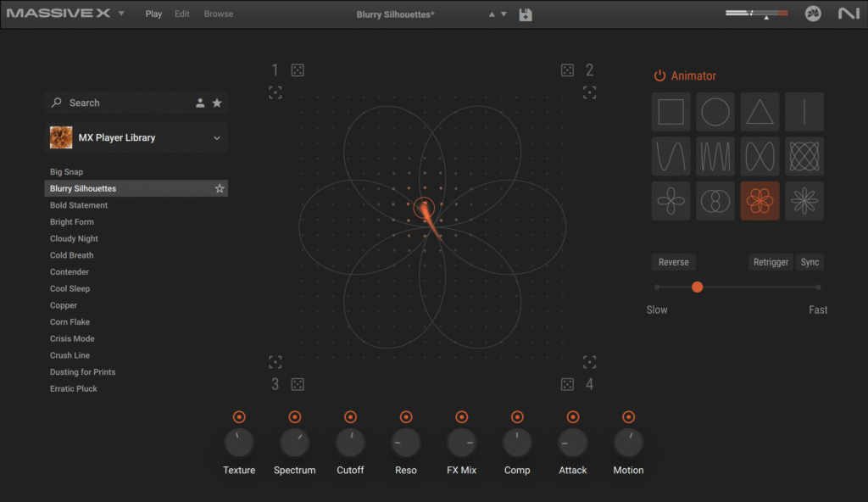Click the Blurry Silhouettes preset title
The image size is (868, 502).
(x=395, y=14)
